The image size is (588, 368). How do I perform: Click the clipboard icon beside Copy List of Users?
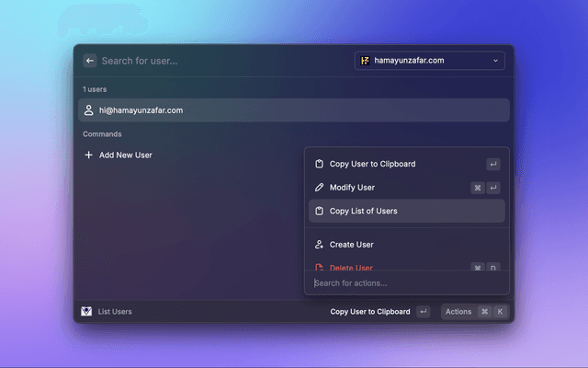[x=319, y=211]
